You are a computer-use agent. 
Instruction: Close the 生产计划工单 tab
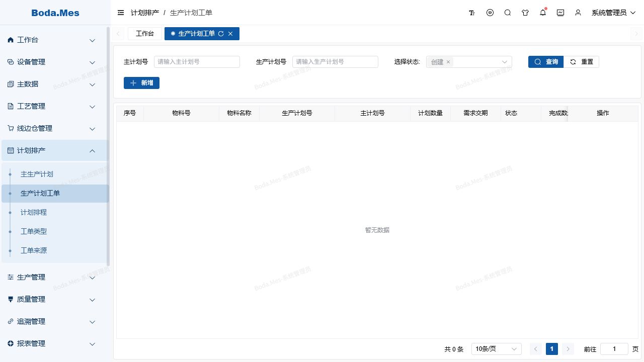tap(230, 34)
